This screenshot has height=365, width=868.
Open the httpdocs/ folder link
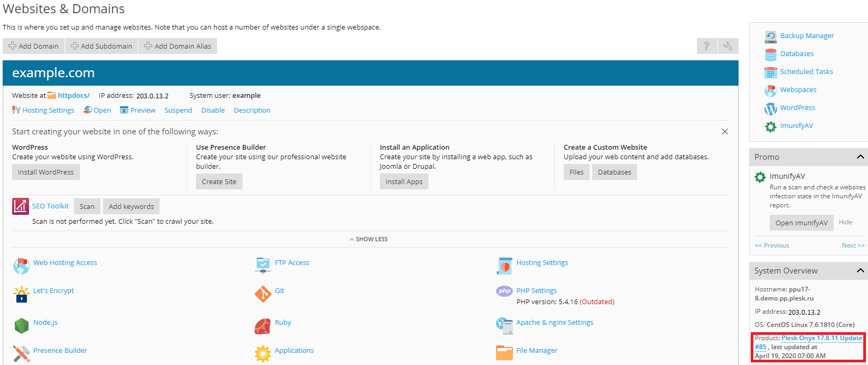coord(73,96)
